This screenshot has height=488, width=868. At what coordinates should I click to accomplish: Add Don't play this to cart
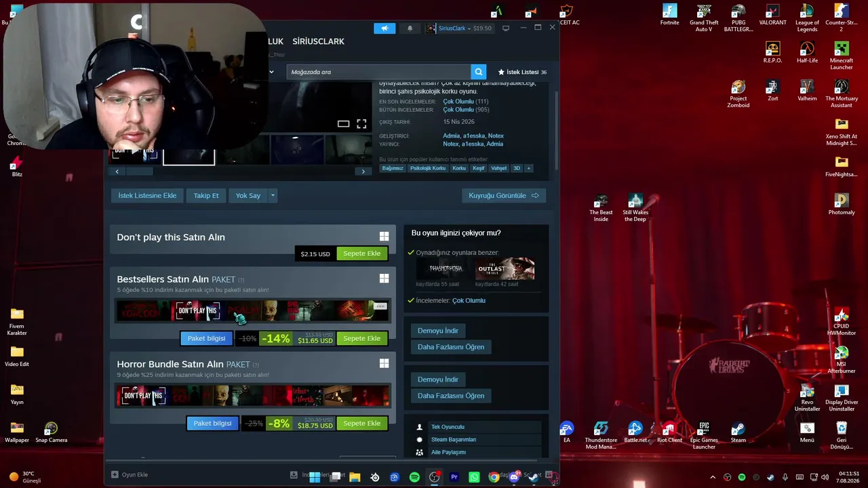click(x=362, y=253)
